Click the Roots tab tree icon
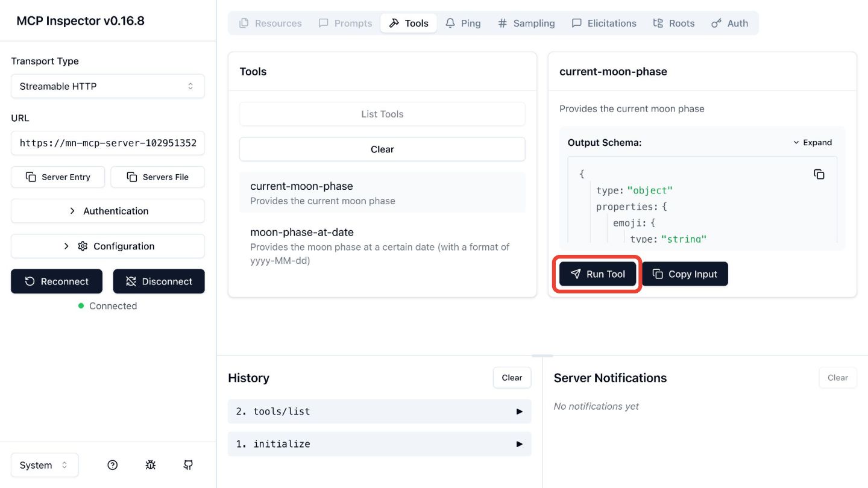This screenshot has height=488, width=868. pos(658,23)
